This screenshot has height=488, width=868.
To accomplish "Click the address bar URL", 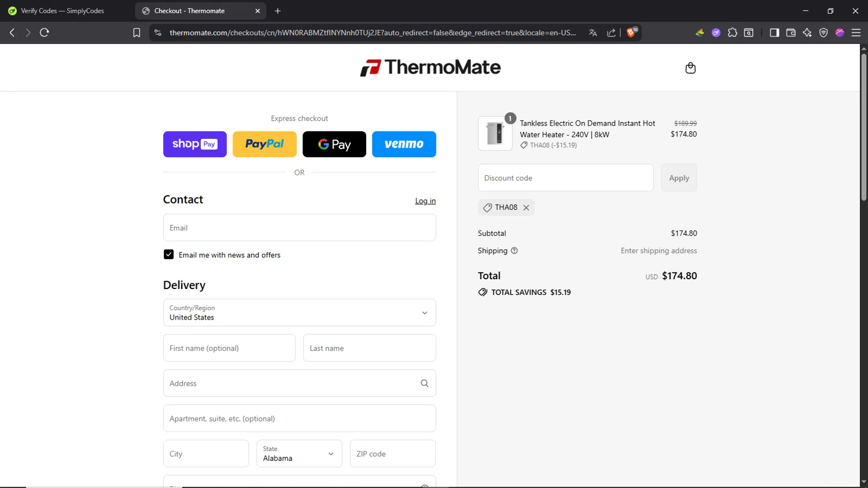I will pyautogui.click(x=373, y=33).
